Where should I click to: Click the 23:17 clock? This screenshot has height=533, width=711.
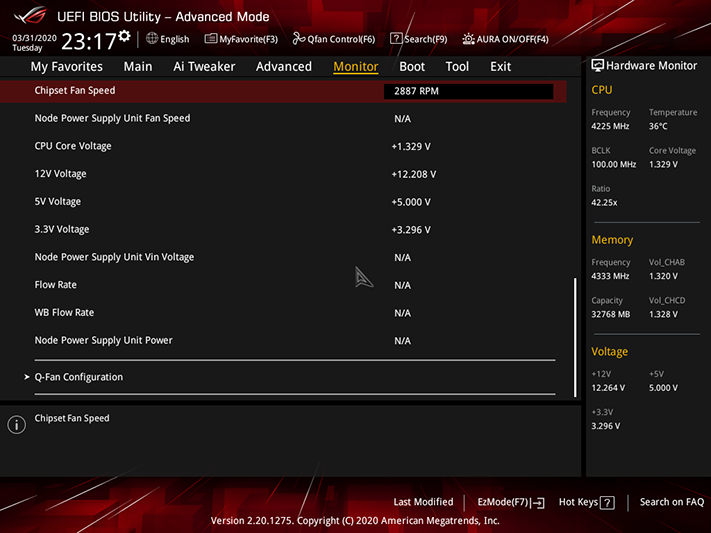click(x=89, y=41)
